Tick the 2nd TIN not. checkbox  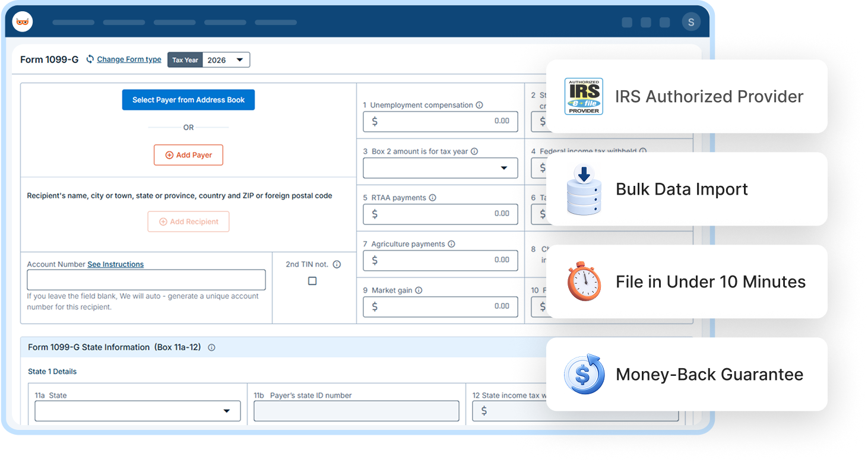coord(312,281)
